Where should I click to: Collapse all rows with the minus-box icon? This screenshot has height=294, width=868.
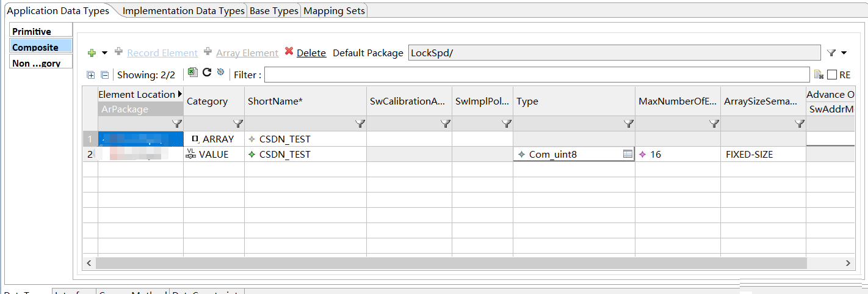(x=104, y=75)
